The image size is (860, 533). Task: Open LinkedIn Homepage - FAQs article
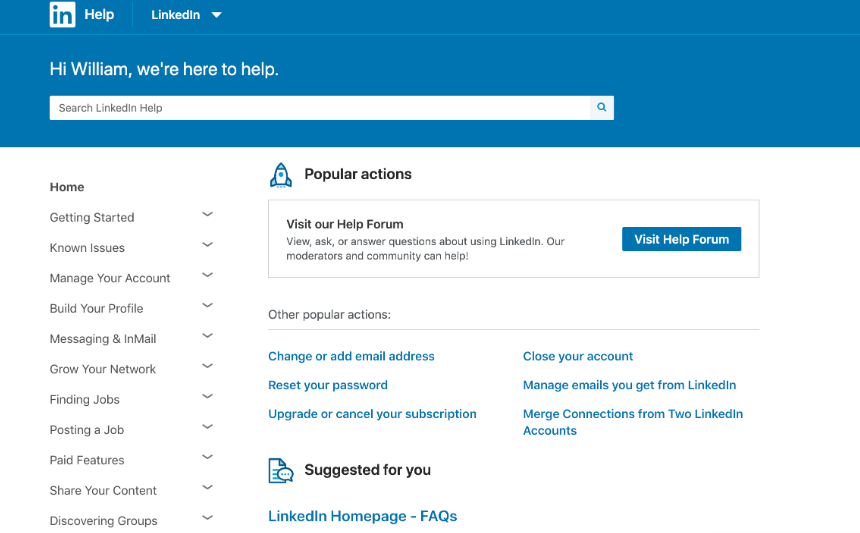pos(363,517)
